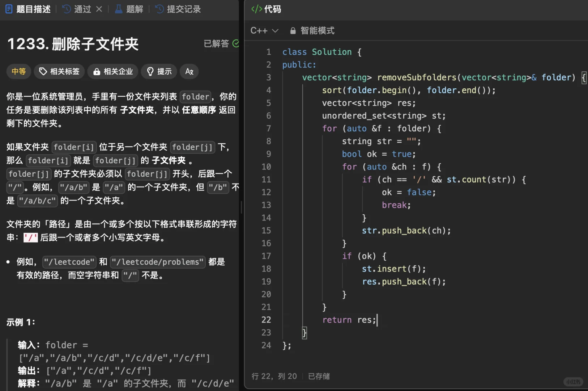Click the highlighted '/' inline code
Viewport: 588px width, 391px height.
(30, 237)
